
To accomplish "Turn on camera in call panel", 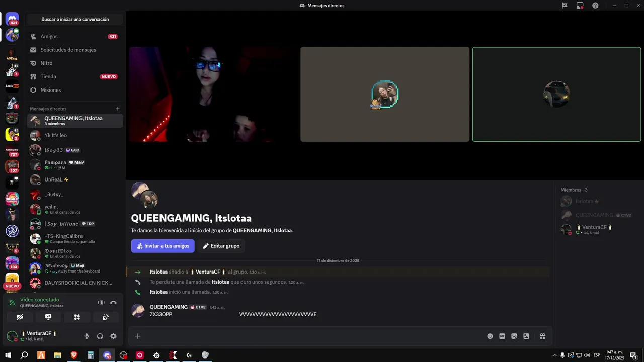I will coord(20,317).
